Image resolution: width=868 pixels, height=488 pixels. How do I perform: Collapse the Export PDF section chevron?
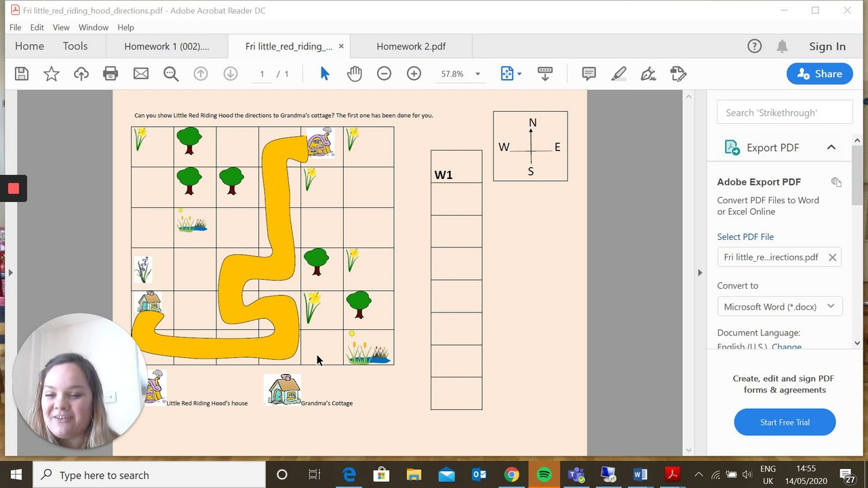tap(831, 147)
